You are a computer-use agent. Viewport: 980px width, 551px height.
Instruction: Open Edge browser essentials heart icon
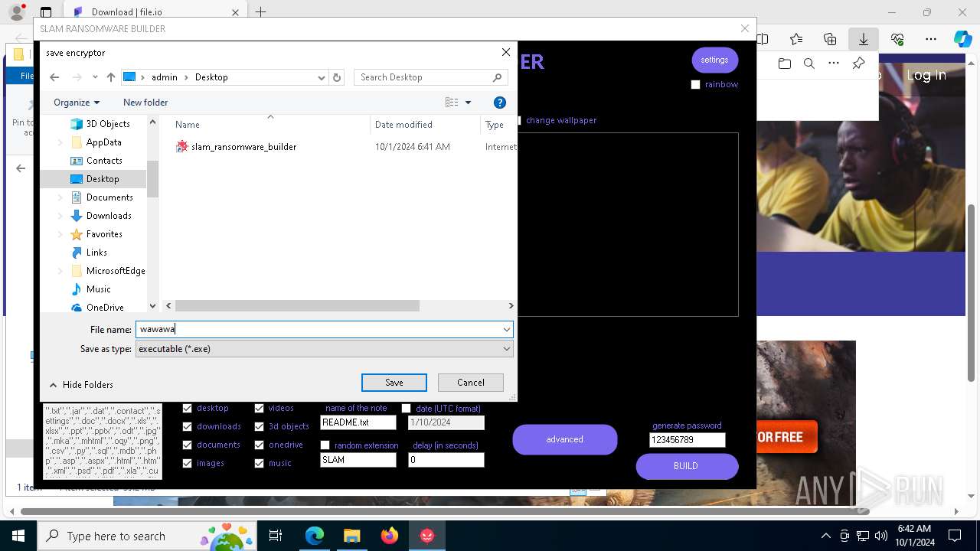pyautogui.click(x=897, y=39)
